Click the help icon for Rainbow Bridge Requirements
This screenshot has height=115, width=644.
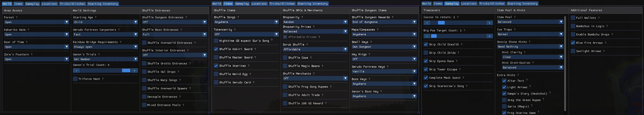(x=120, y=42)
